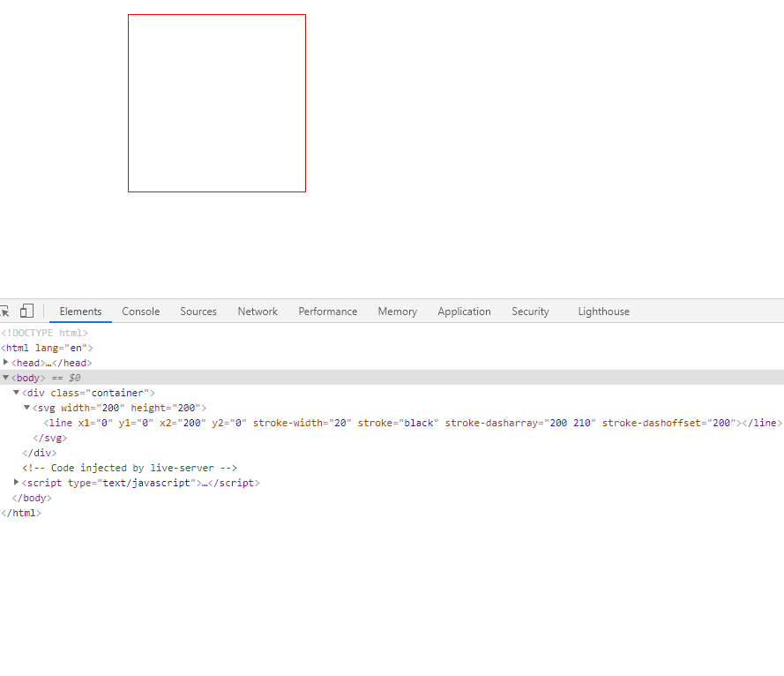Switch to the Elements tab
Image resolution: width=784 pixels, height=676 pixels.
tap(80, 312)
